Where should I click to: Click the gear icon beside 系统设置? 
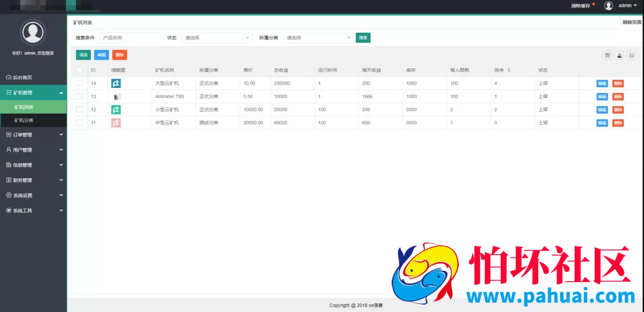[9, 196]
